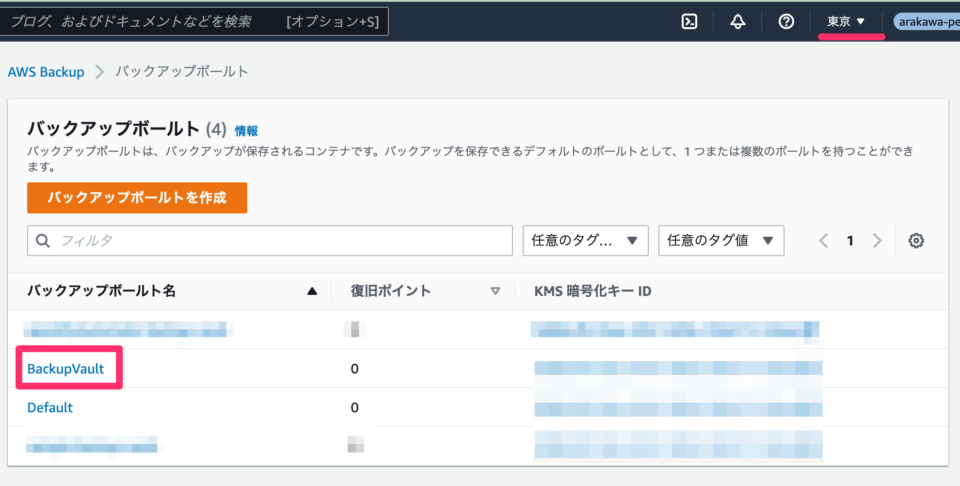Focus the フィルタ filter field
Screen dimensions: 960x486
point(269,241)
